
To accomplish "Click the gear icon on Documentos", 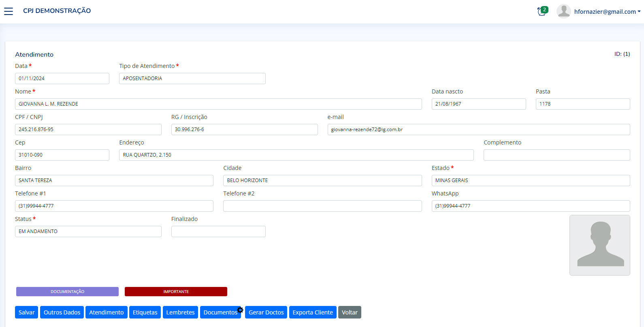I will pos(240,310).
